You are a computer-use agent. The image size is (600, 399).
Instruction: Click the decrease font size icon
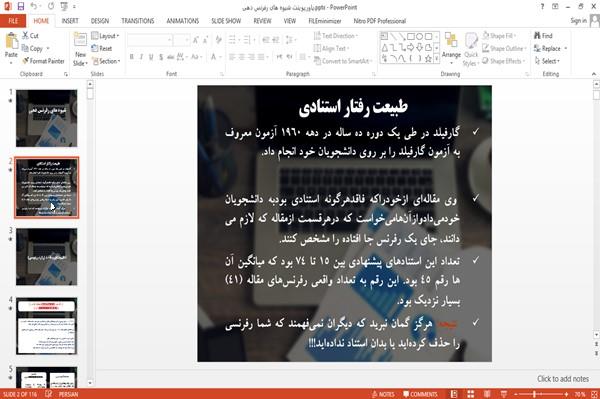pos(206,40)
